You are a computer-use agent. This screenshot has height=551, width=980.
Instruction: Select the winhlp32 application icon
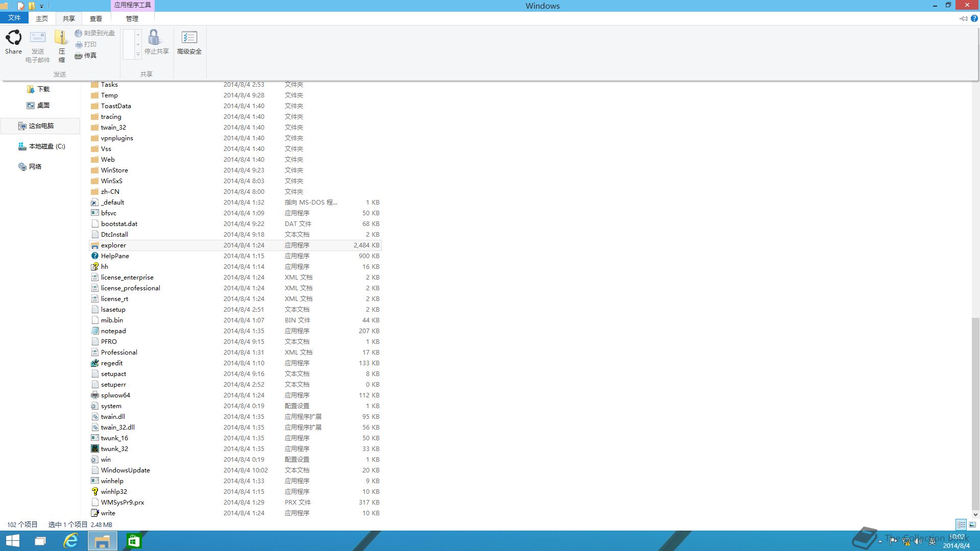[95, 492]
